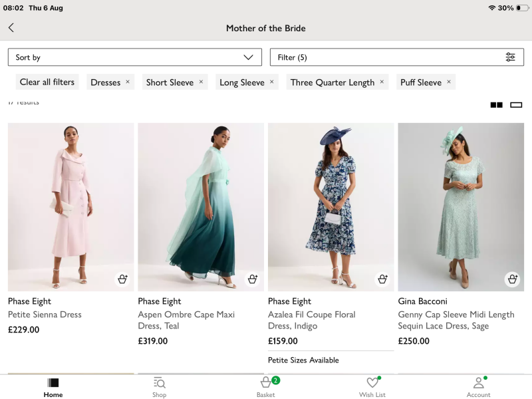532x399 pixels.
Task: Click the £319.00 price
Action: pos(153,341)
